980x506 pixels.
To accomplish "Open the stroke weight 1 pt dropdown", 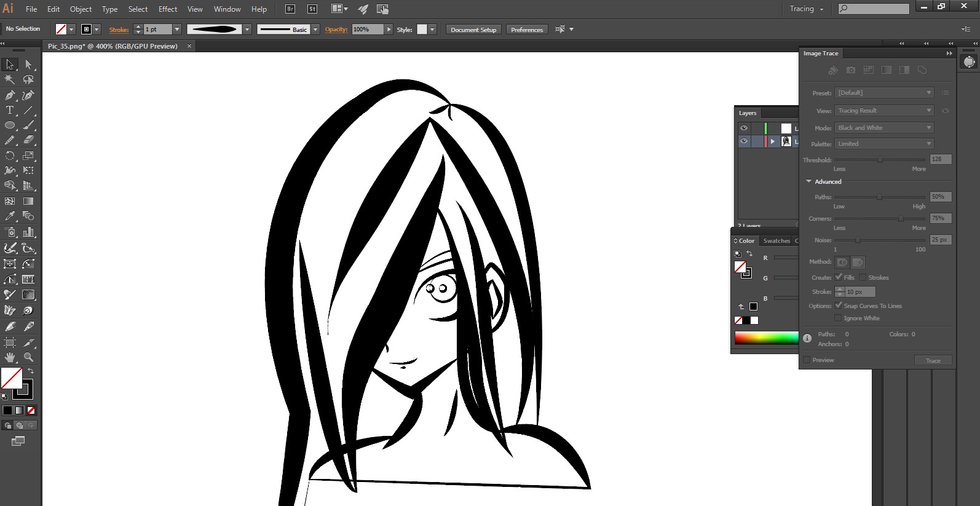I will [x=177, y=30].
